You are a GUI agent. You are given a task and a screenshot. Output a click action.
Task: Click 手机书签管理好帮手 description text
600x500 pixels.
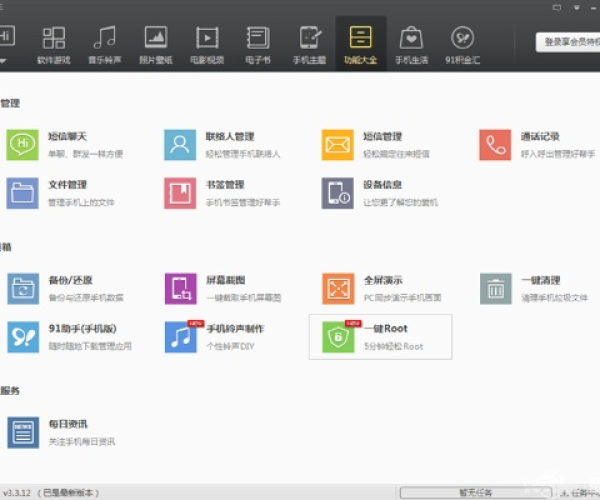click(243, 202)
